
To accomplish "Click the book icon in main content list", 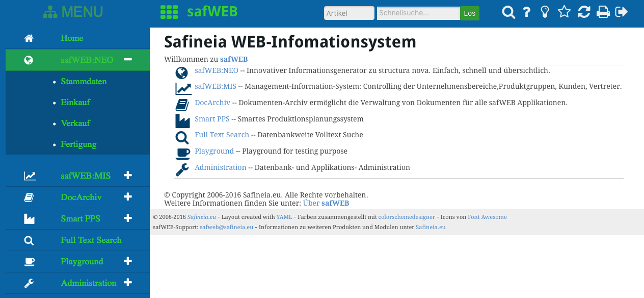I will coord(182,105).
